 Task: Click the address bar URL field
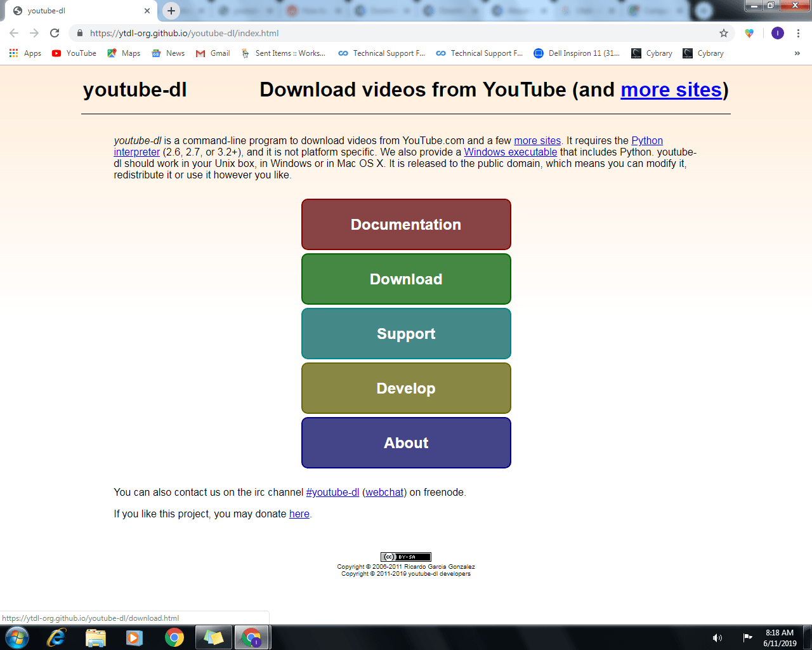coord(400,33)
